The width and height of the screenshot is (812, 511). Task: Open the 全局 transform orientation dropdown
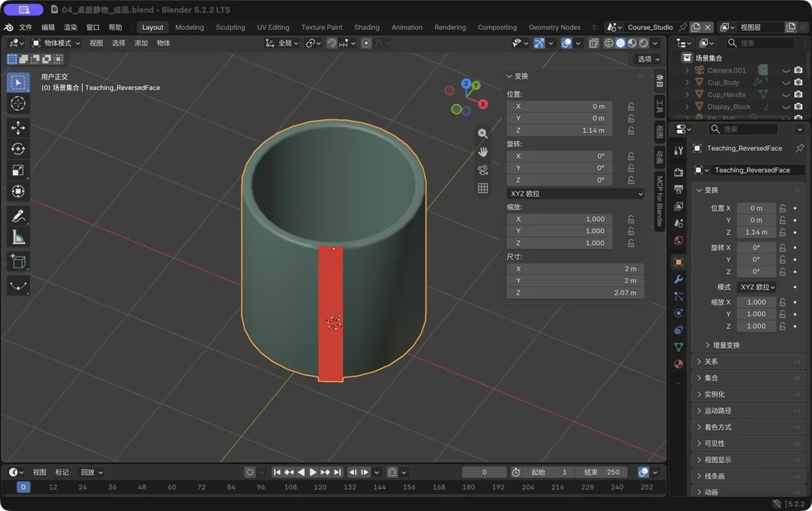click(x=282, y=43)
